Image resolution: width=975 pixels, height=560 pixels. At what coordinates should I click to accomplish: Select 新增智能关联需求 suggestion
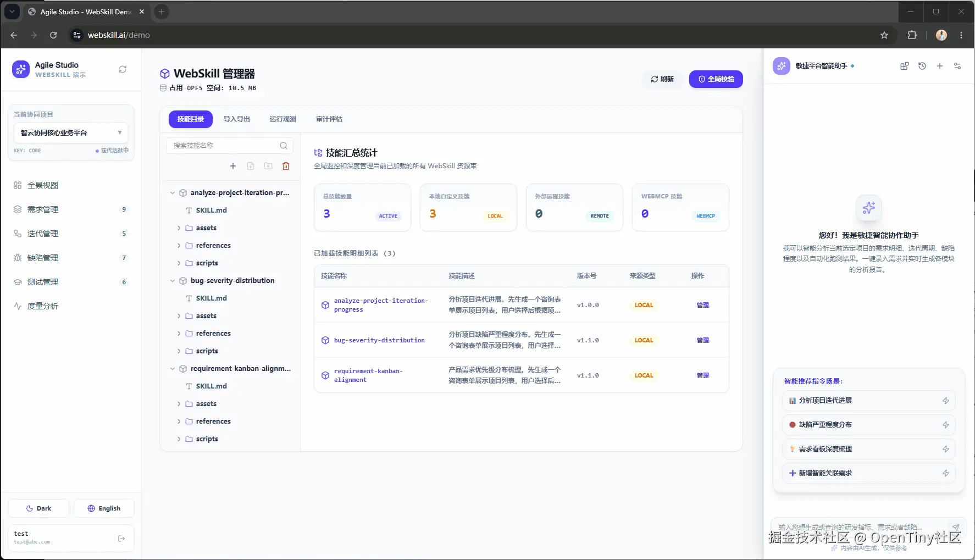point(868,473)
